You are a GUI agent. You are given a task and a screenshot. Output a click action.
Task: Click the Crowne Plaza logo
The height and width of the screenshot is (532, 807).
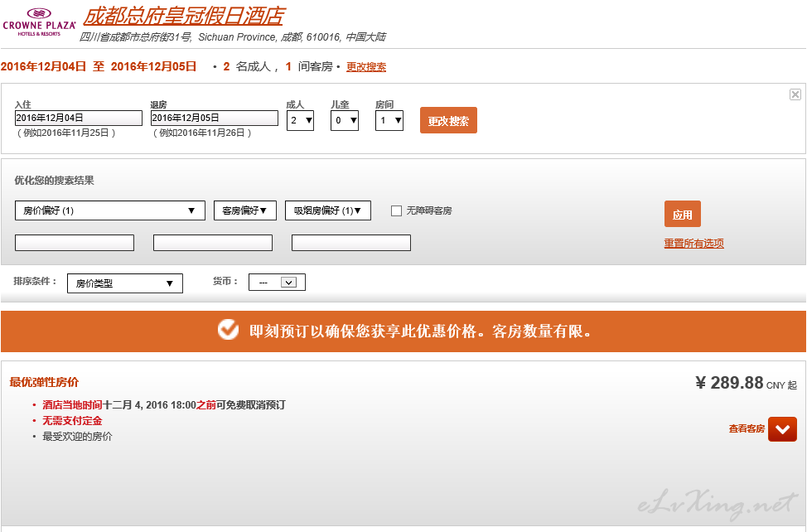[x=39, y=22]
